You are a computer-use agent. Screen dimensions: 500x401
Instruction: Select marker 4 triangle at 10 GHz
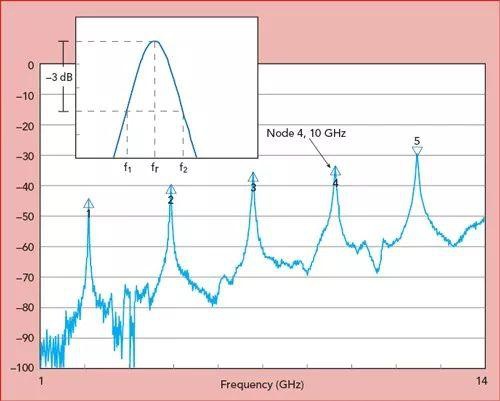click(336, 171)
